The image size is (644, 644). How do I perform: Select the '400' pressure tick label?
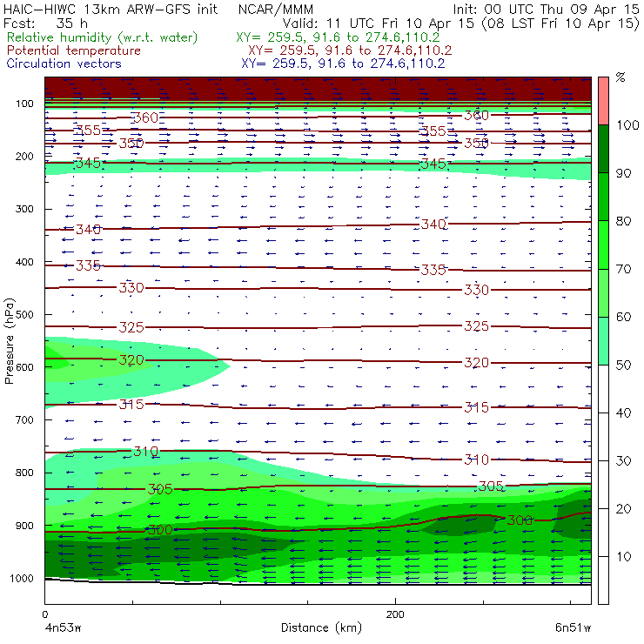pos(24,262)
